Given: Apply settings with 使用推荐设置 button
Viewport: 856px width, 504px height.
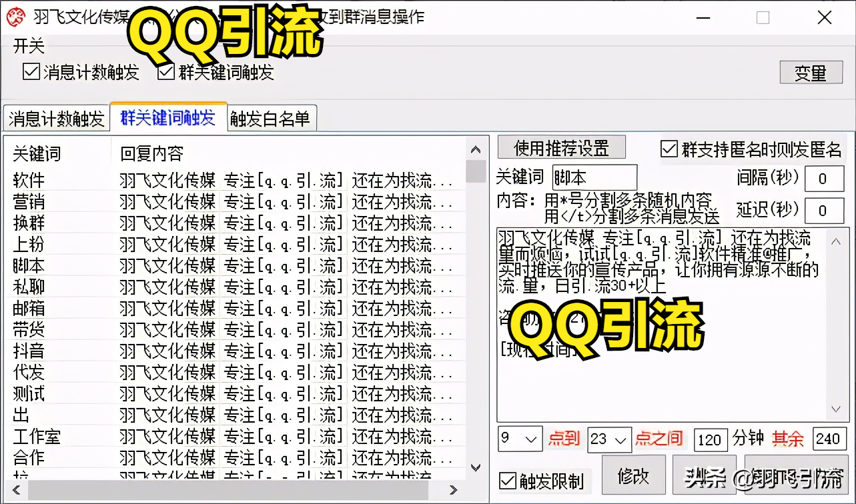Looking at the screenshot, I should pyautogui.click(x=562, y=147).
